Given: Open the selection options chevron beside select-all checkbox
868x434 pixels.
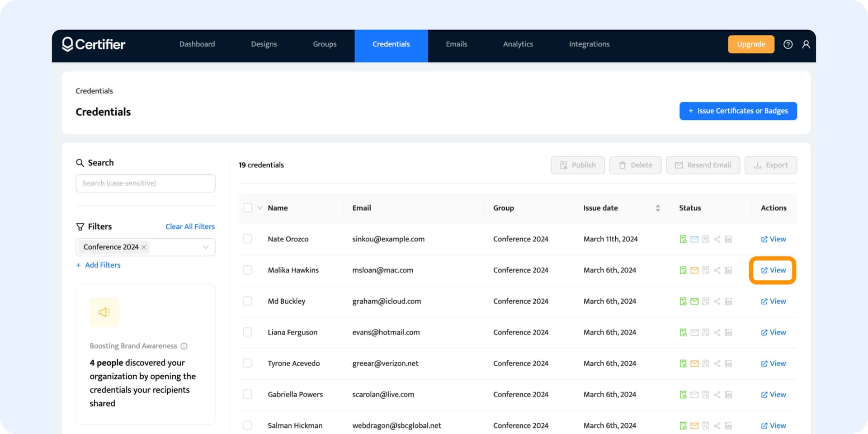Looking at the screenshot, I should point(259,208).
